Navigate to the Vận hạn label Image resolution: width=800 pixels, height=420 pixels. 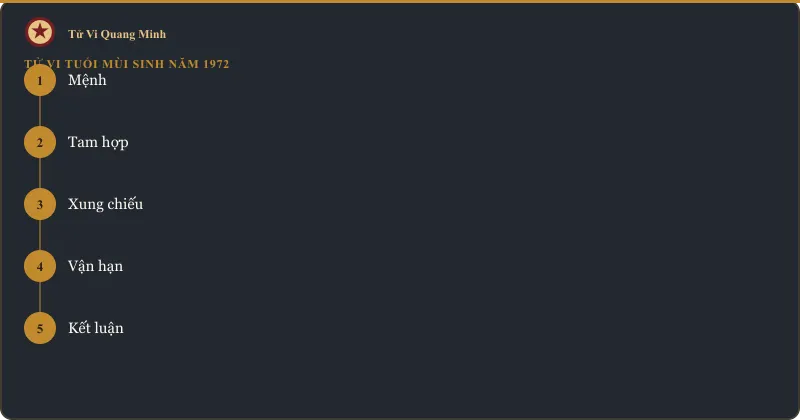(x=95, y=266)
